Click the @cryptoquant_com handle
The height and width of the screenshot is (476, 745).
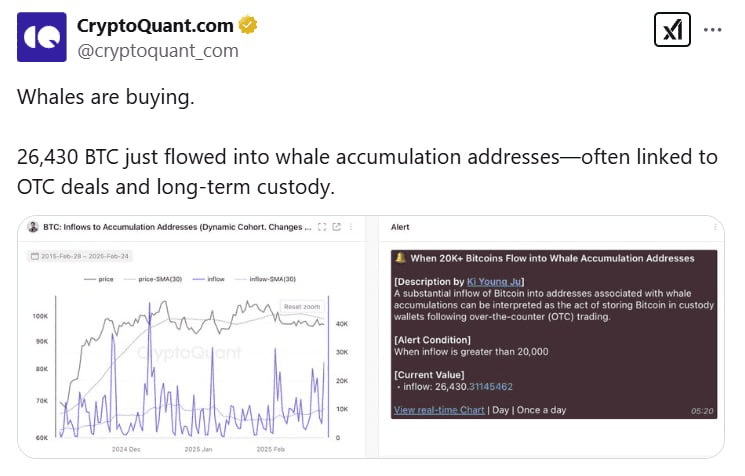point(158,50)
